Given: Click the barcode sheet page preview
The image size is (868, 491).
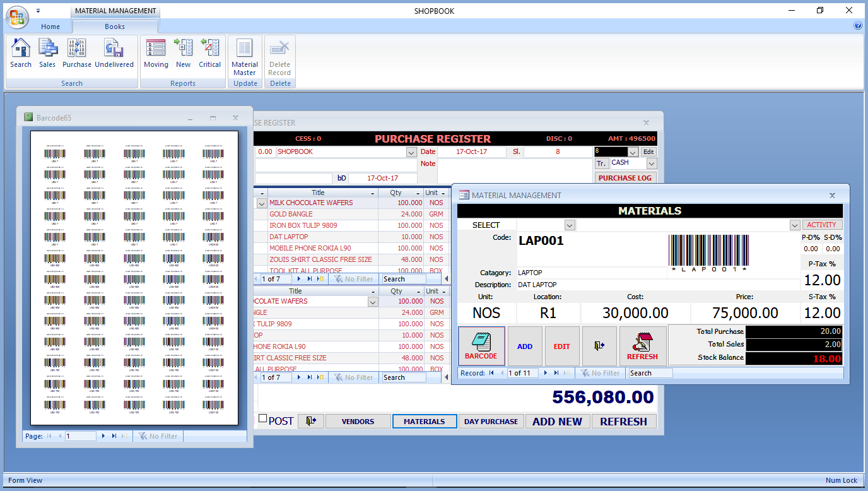Looking at the screenshot, I should point(134,278).
